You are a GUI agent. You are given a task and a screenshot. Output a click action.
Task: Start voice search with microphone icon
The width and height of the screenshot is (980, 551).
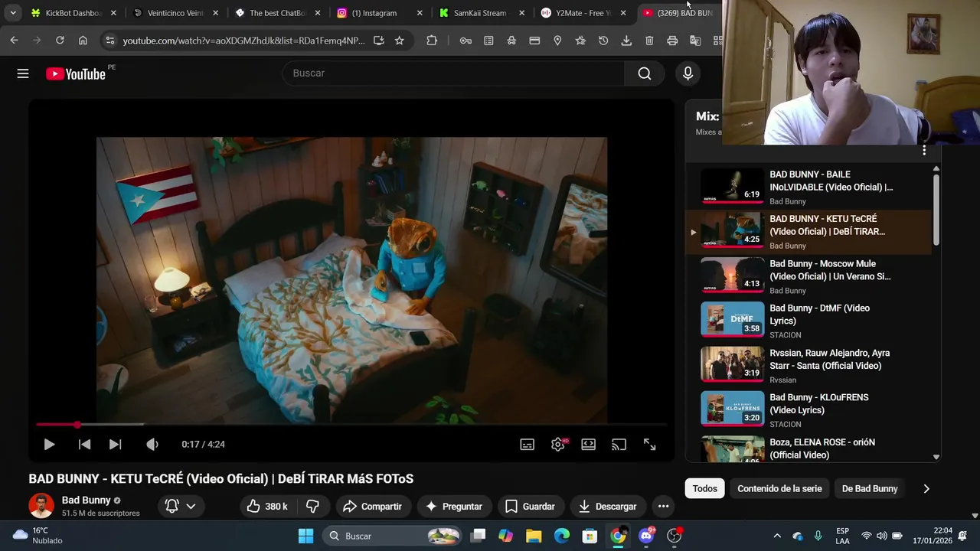pyautogui.click(x=688, y=73)
